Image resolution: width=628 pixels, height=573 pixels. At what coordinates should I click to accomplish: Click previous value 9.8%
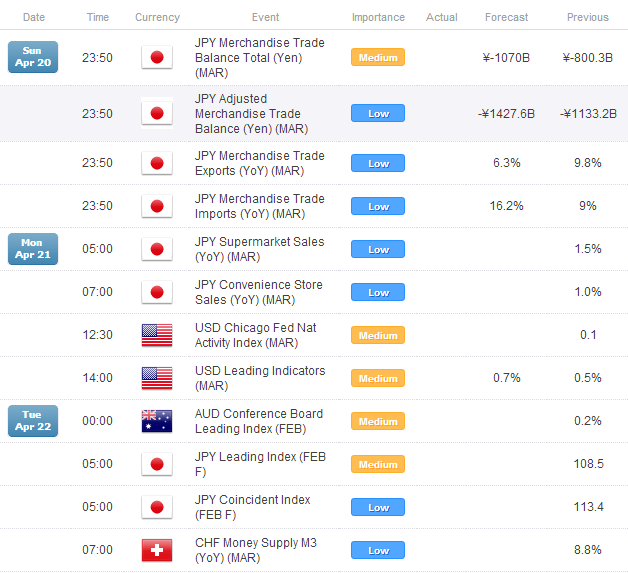(x=588, y=163)
